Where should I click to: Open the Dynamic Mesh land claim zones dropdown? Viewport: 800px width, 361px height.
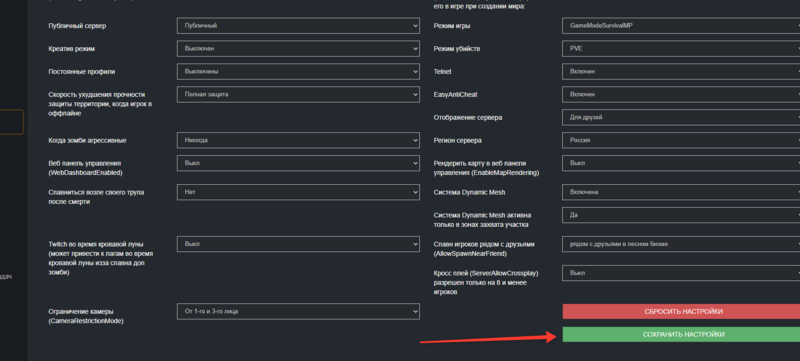coord(681,215)
